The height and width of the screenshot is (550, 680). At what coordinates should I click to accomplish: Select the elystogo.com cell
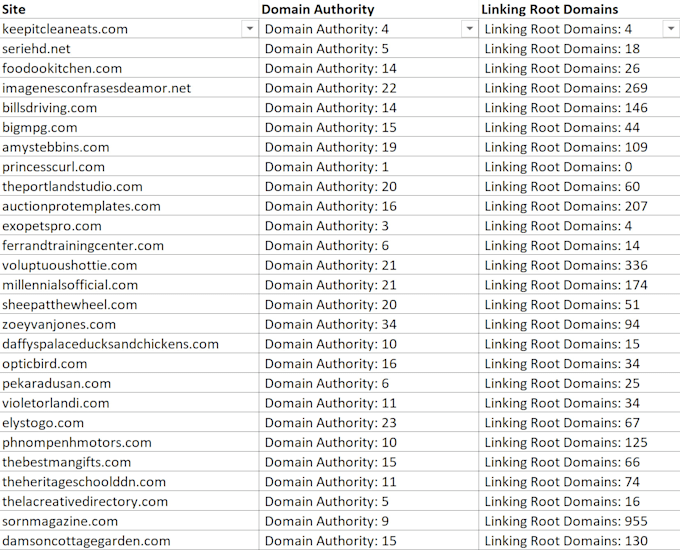(129, 422)
